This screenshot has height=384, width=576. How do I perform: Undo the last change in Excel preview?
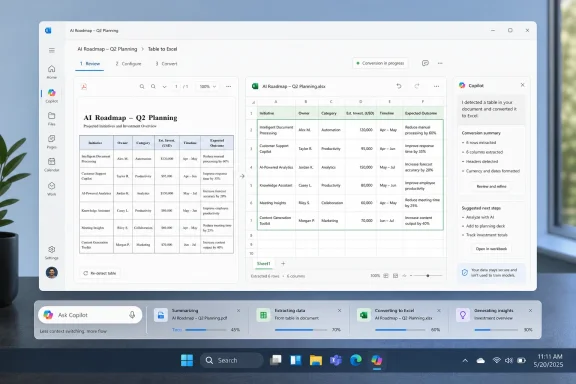399,86
